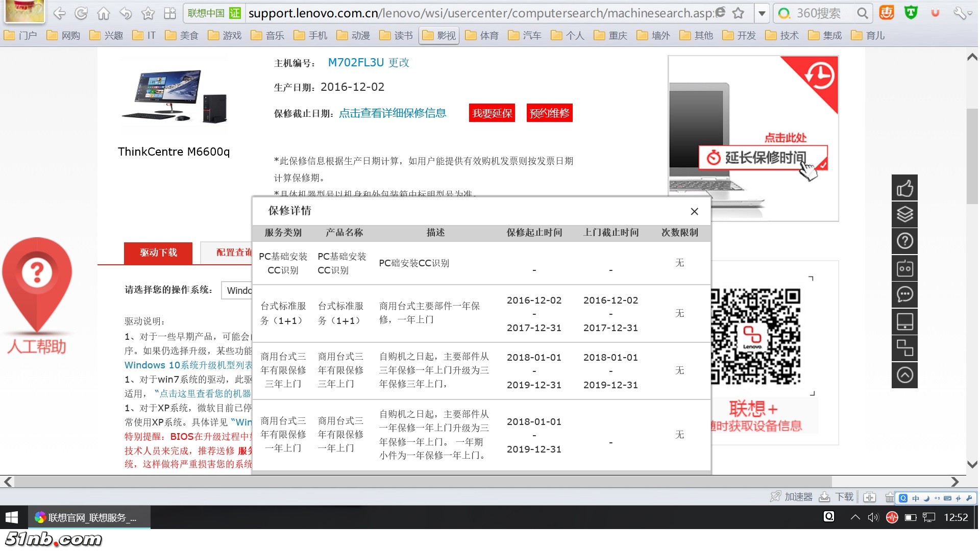Select the 驱动下载 tab

click(158, 253)
